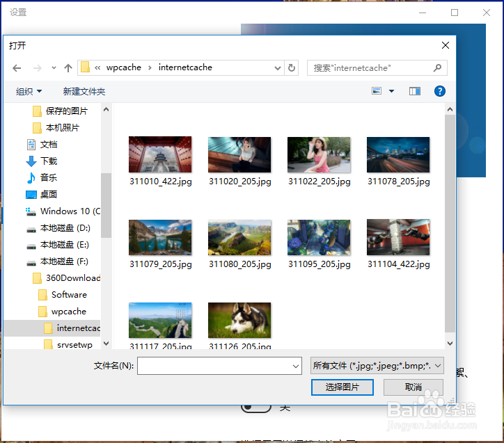Open 下载 in navigation pane
The height and width of the screenshot is (443, 504).
click(x=42, y=161)
